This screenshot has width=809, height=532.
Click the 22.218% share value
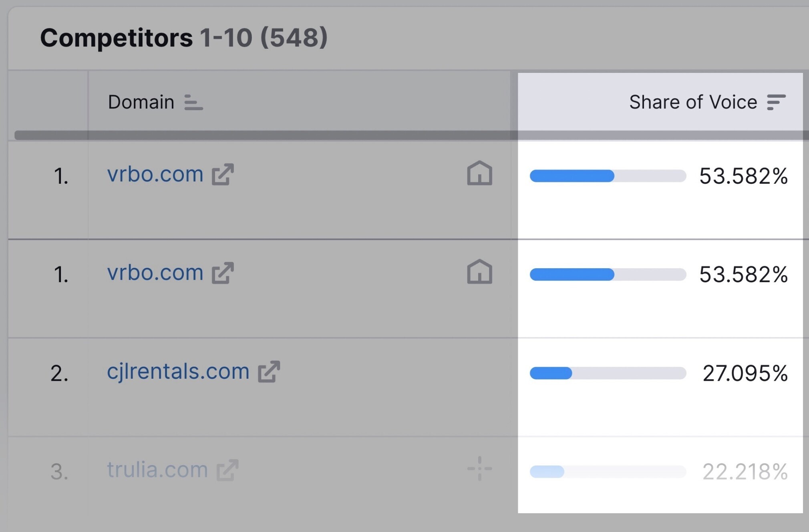point(745,472)
